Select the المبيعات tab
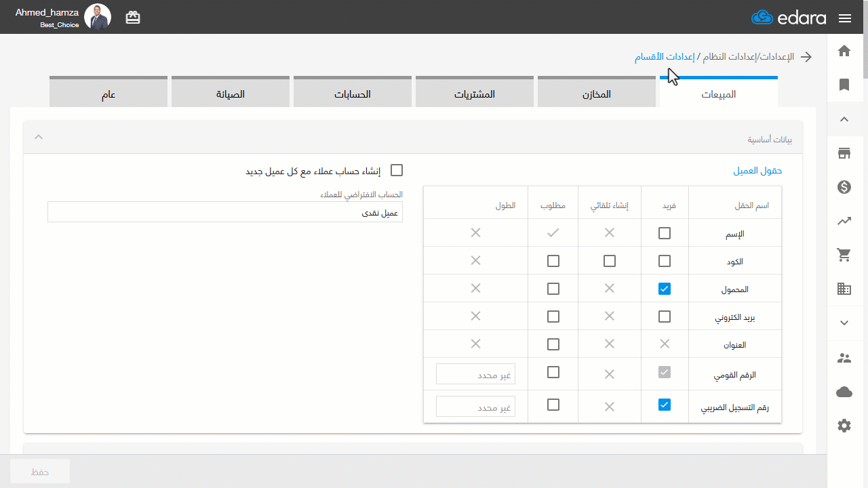Viewport: 868px width, 488px height. 719,91
